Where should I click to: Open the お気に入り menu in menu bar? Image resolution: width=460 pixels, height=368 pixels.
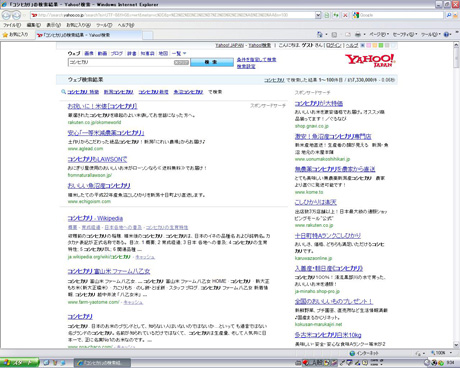click(78, 25)
